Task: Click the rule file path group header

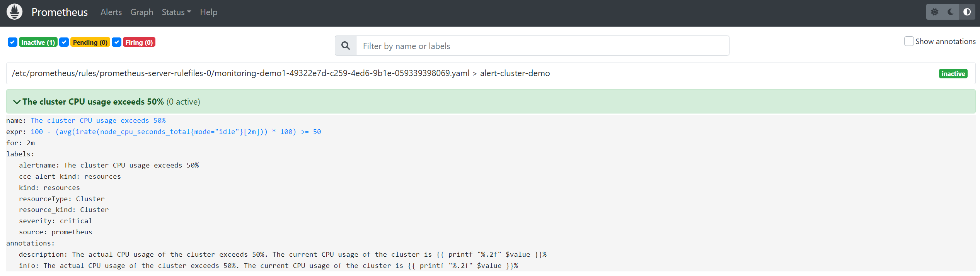Action: (491, 73)
